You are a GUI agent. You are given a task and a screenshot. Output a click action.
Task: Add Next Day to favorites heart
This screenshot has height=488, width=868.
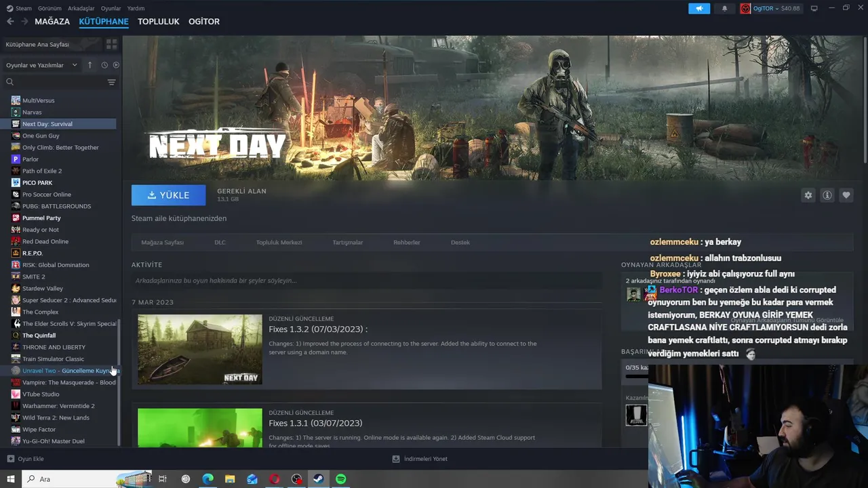(x=846, y=195)
